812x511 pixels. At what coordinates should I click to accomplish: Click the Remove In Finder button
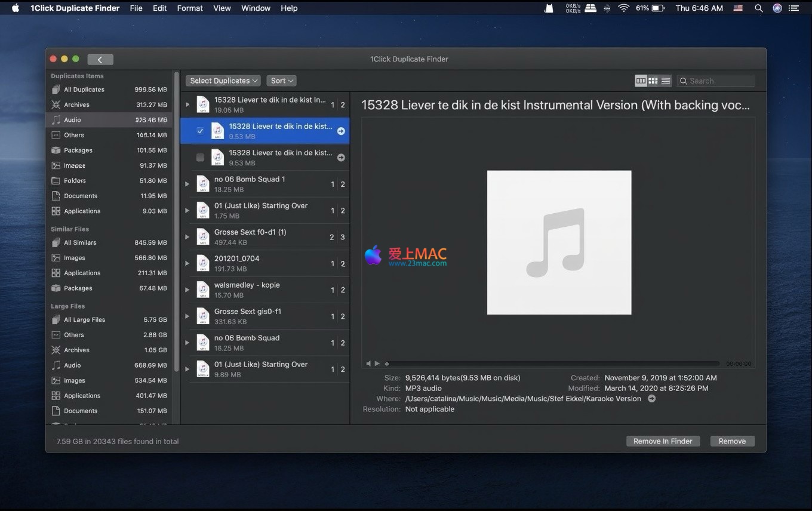663,441
